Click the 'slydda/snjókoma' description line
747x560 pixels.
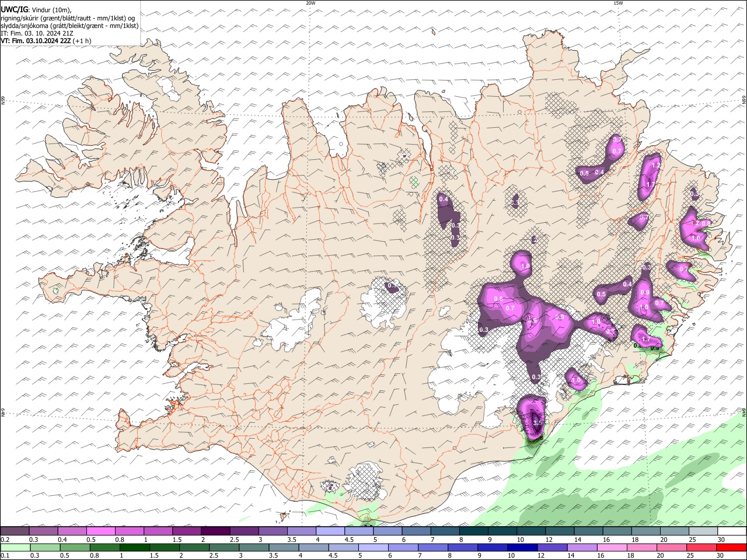tap(69, 26)
